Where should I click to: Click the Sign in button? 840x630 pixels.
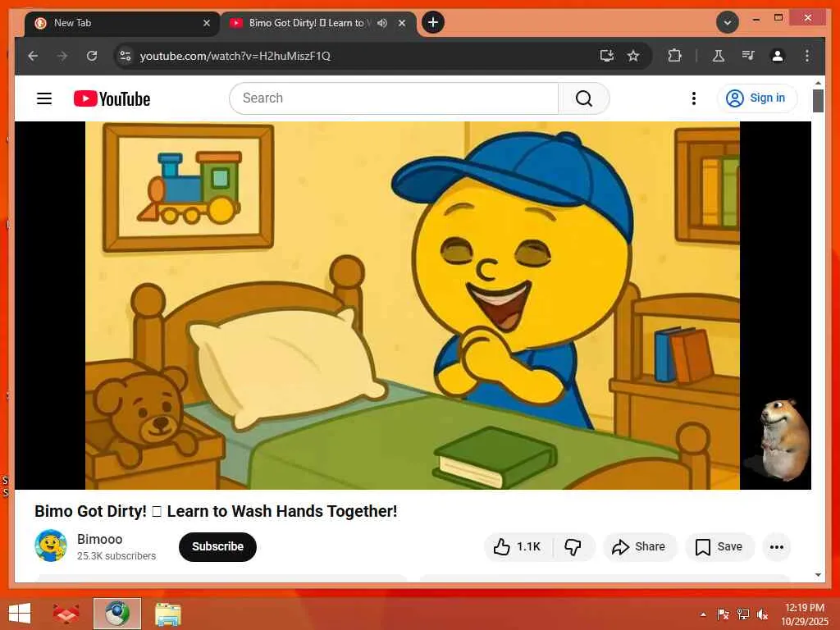(x=756, y=98)
